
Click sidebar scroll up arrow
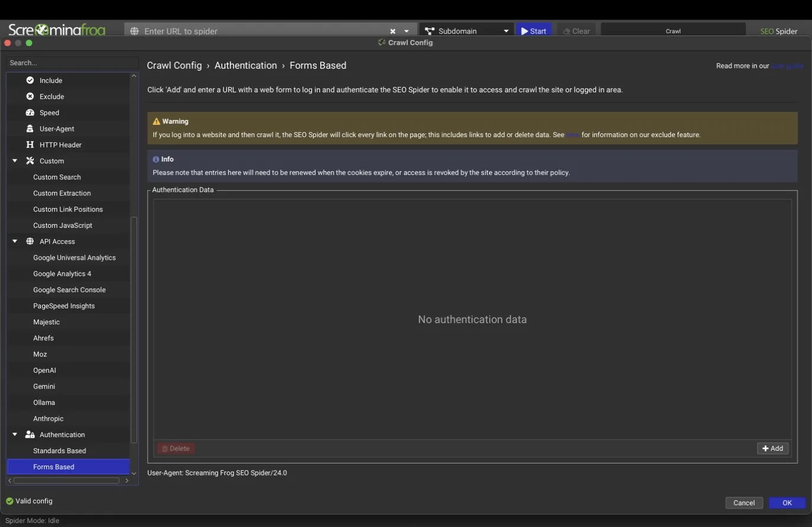134,76
